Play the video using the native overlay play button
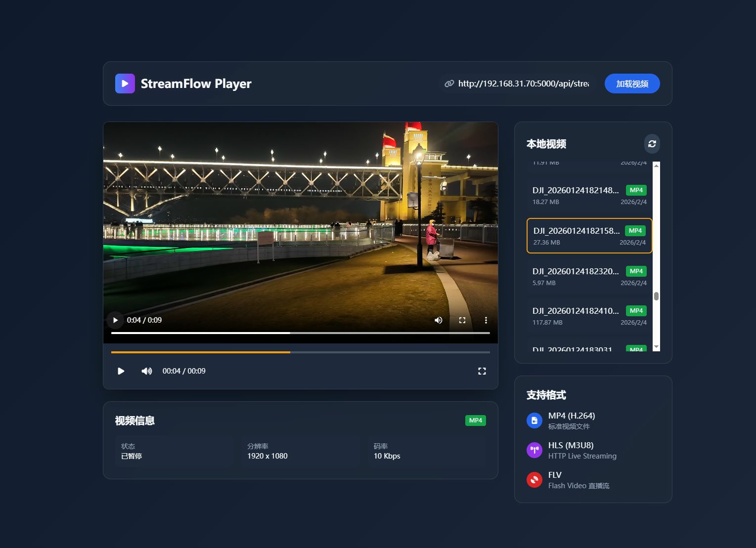The width and height of the screenshot is (756, 548). coord(115,320)
